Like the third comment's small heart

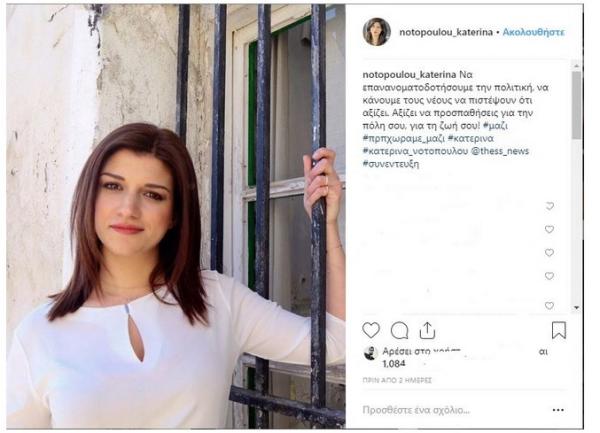(x=549, y=253)
